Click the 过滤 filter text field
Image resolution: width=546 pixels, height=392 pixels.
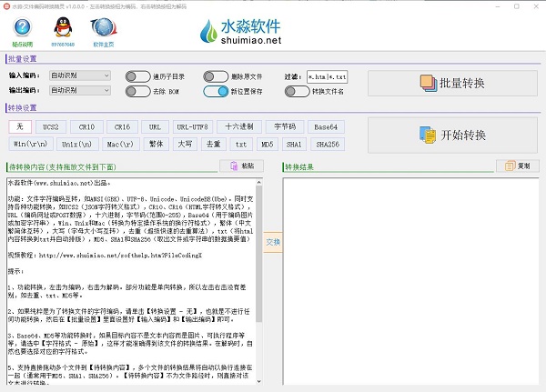click(329, 76)
